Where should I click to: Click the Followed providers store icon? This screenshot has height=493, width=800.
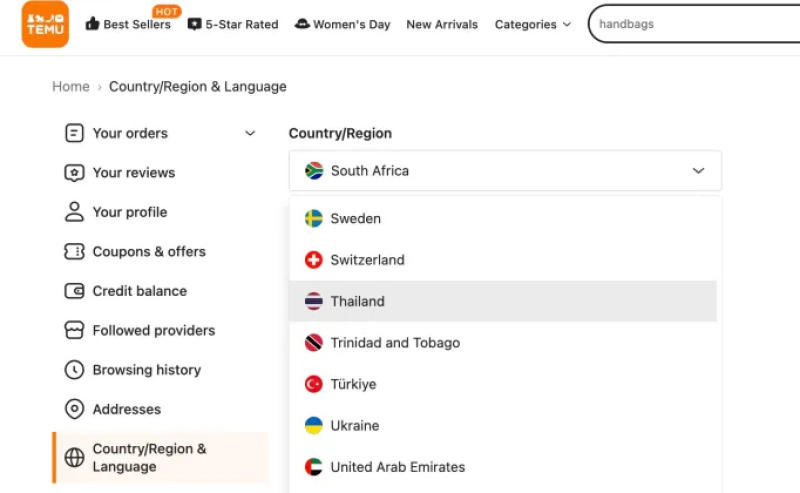pyautogui.click(x=74, y=330)
